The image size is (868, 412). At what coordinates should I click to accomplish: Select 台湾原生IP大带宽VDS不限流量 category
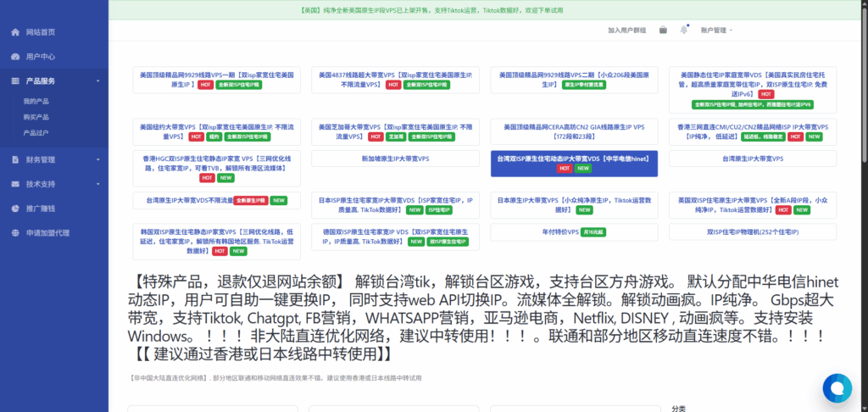[217, 200]
